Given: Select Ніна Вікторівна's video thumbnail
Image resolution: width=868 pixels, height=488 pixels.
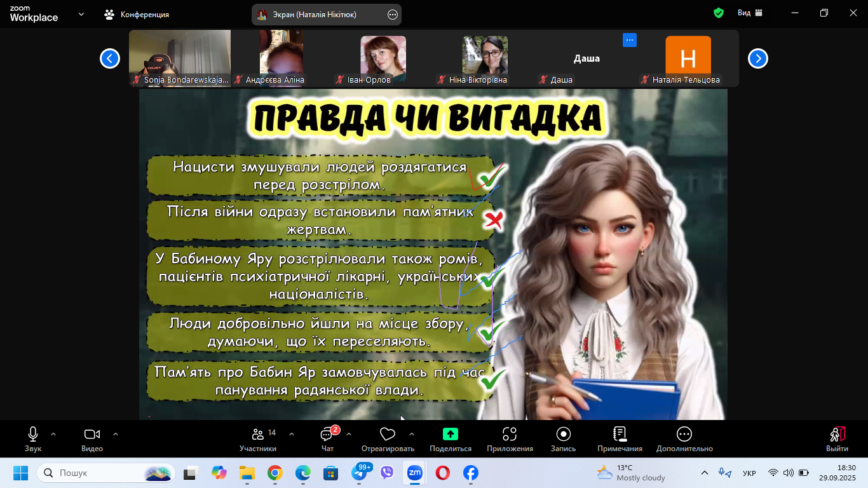Looking at the screenshot, I should coord(485,58).
